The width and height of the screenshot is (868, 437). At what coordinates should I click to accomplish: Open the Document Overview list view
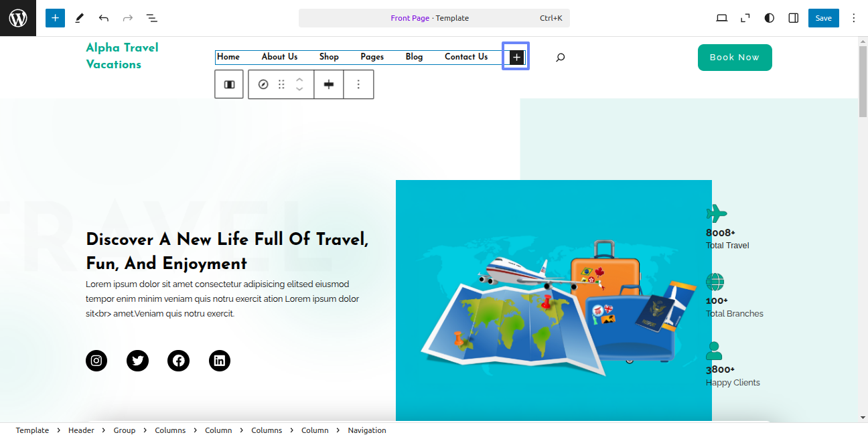click(x=152, y=18)
